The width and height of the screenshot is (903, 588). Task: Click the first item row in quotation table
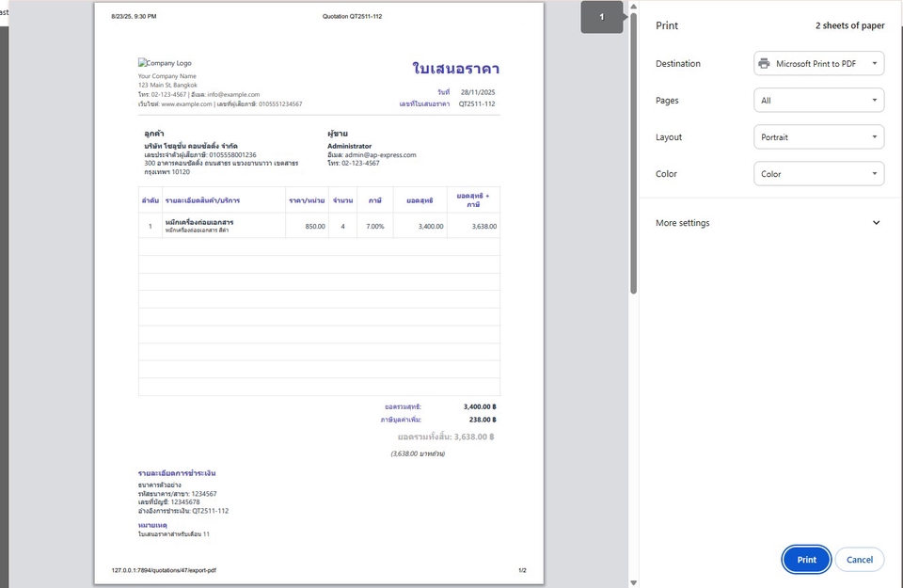coord(319,226)
